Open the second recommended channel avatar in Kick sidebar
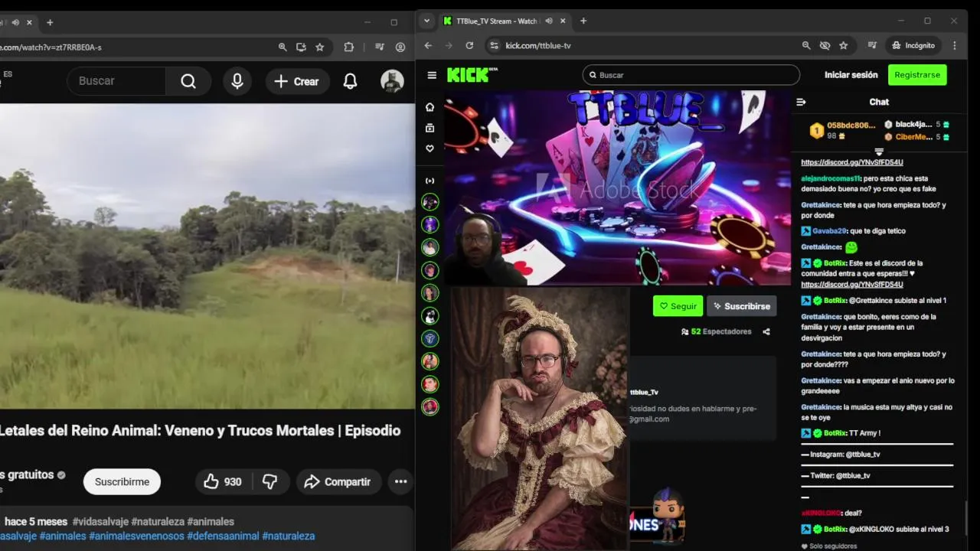This screenshot has height=551, width=980. [x=430, y=224]
